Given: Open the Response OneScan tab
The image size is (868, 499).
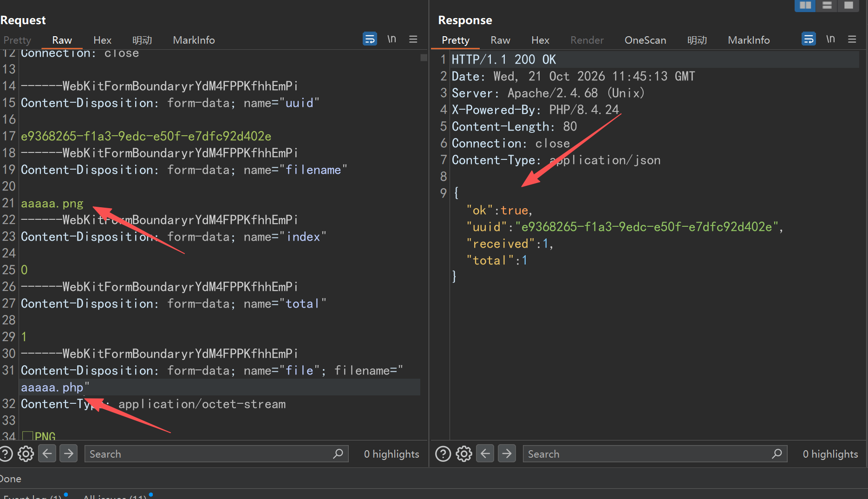Looking at the screenshot, I should pos(645,40).
